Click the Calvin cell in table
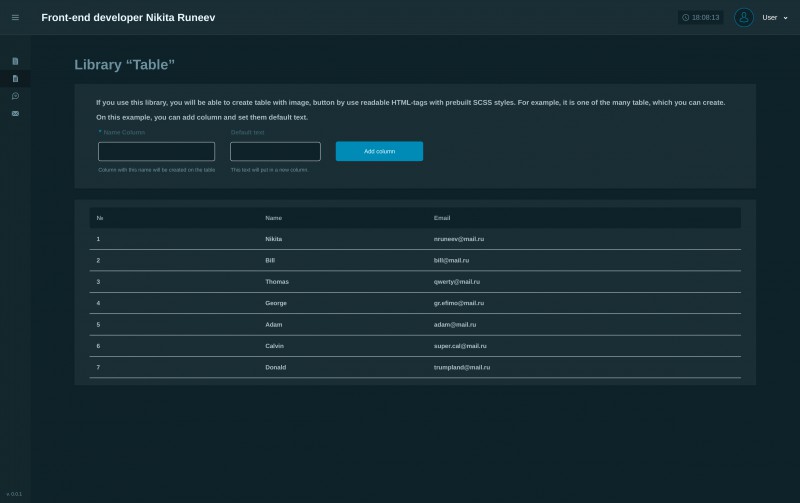The height and width of the screenshot is (503, 800). click(274, 346)
